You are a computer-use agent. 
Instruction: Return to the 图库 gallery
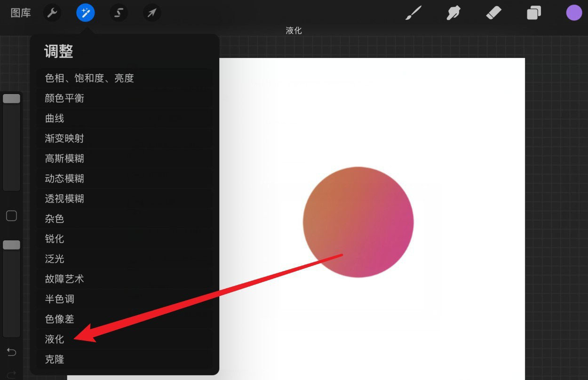(x=20, y=13)
